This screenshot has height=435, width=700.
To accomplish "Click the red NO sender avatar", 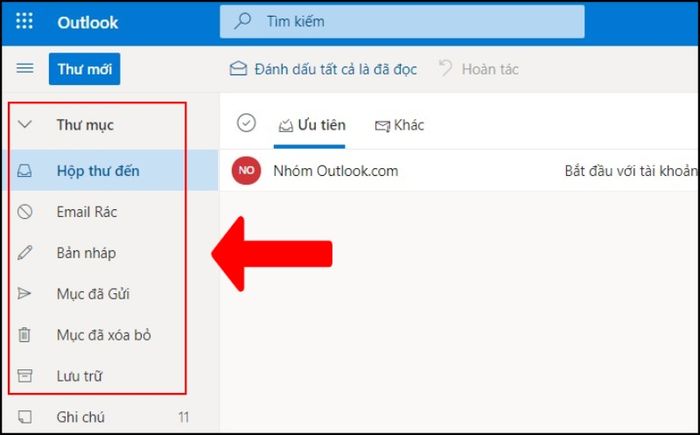I will [x=246, y=170].
